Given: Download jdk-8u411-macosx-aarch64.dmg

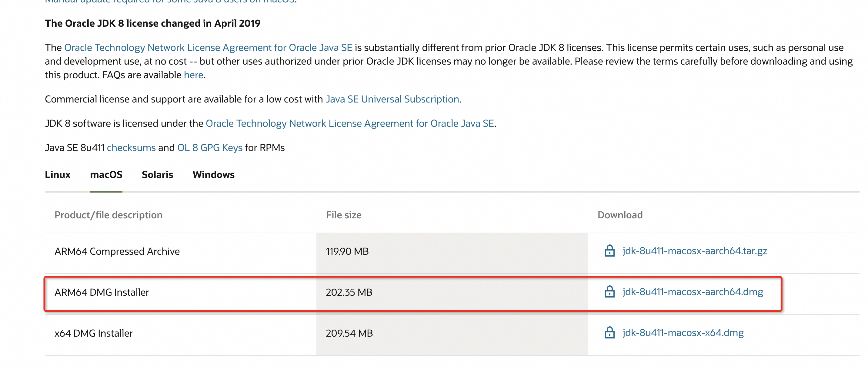Looking at the screenshot, I should point(693,292).
